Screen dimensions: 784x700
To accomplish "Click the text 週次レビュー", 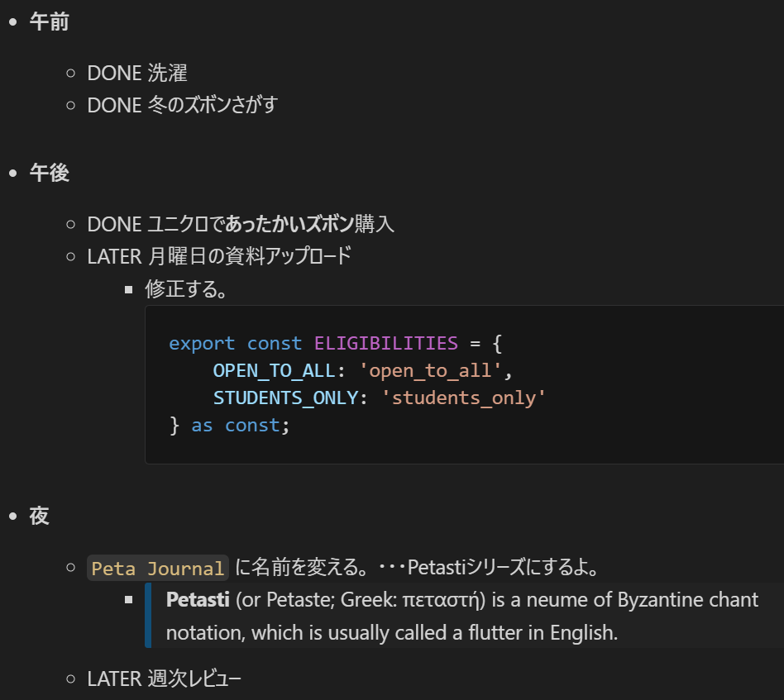I will pyautogui.click(x=194, y=679).
